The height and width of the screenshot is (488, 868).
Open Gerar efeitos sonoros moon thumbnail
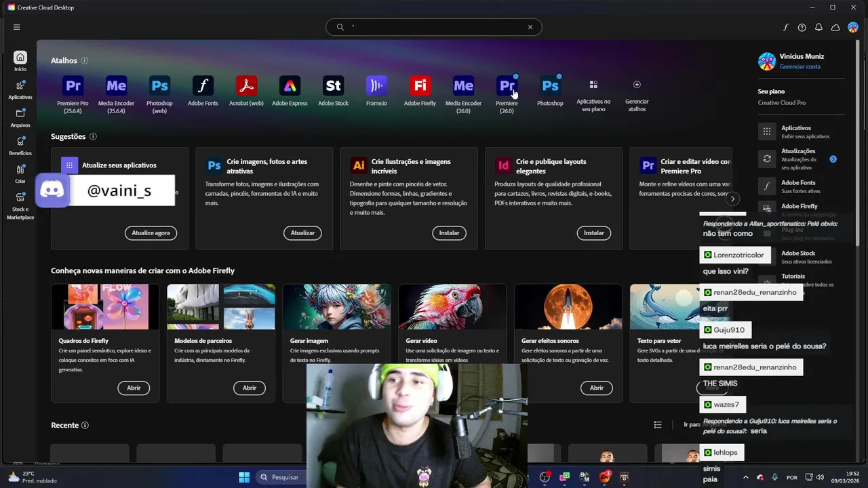[x=568, y=306]
